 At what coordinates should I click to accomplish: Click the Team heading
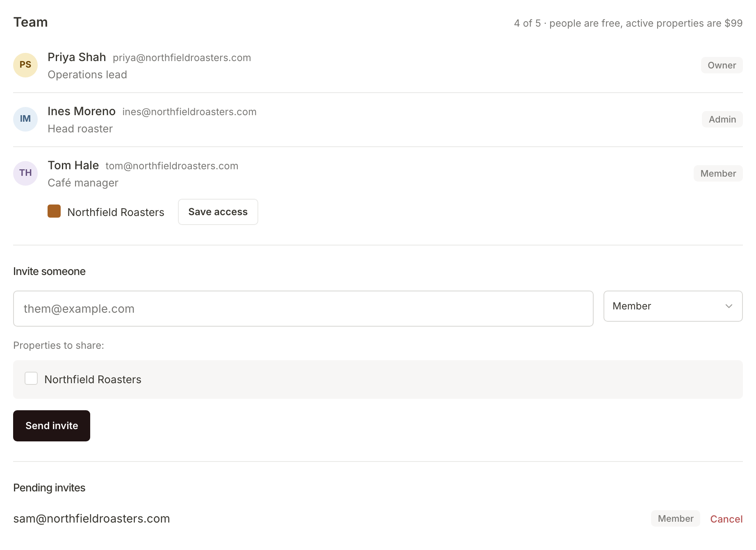click(x=30, y=22)
